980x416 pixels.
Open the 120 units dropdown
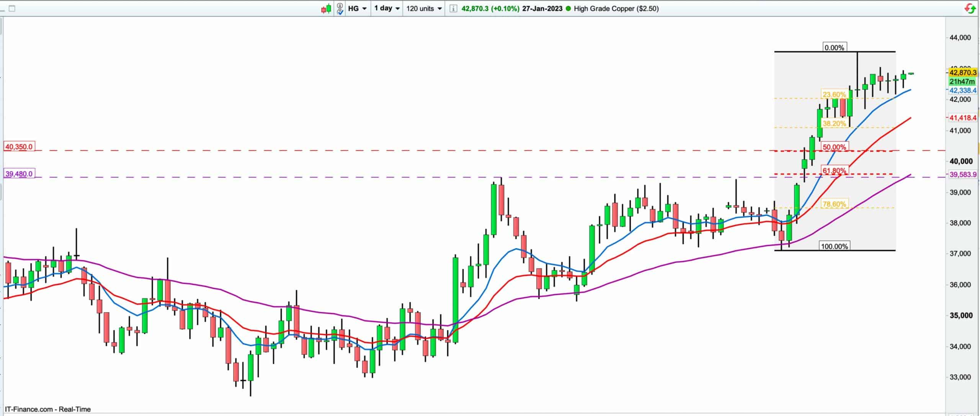424,8
